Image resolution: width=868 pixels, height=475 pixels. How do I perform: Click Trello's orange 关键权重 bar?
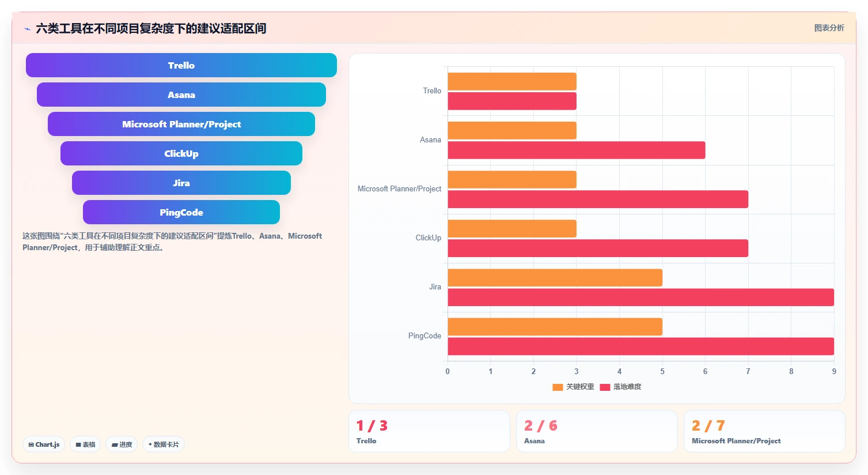pyautogui.click(x=512, y=81)
